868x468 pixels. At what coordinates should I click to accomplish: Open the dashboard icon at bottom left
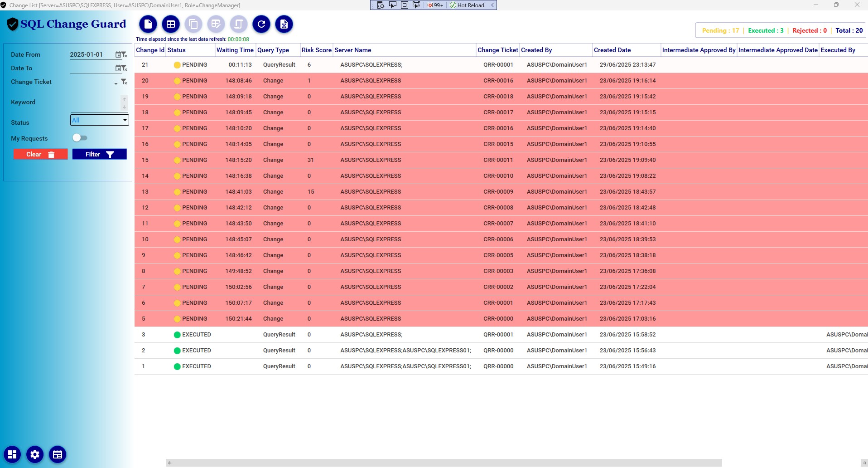(x=12, y=454)
